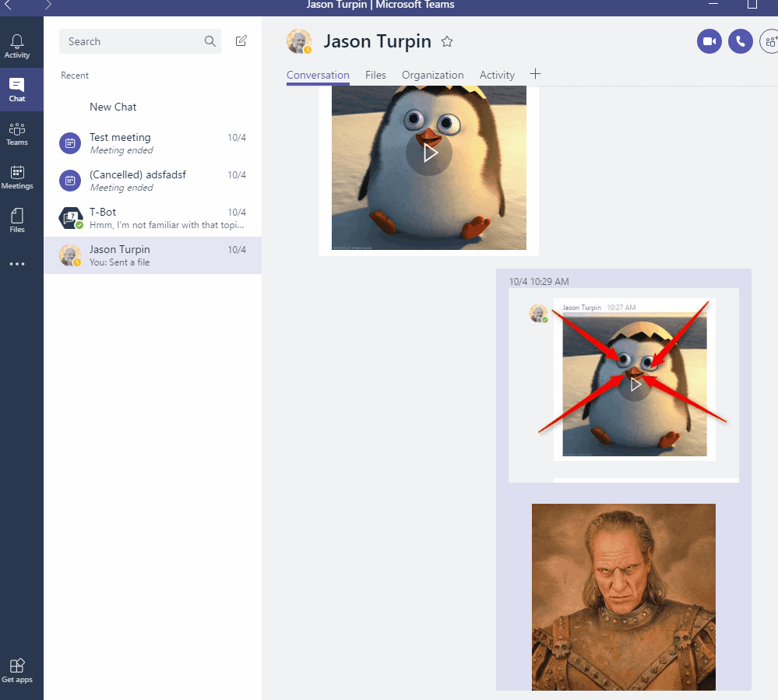Click the cancelled adsfadsf meeting icon
Viewport: 778px width, 700px height.
70,181
